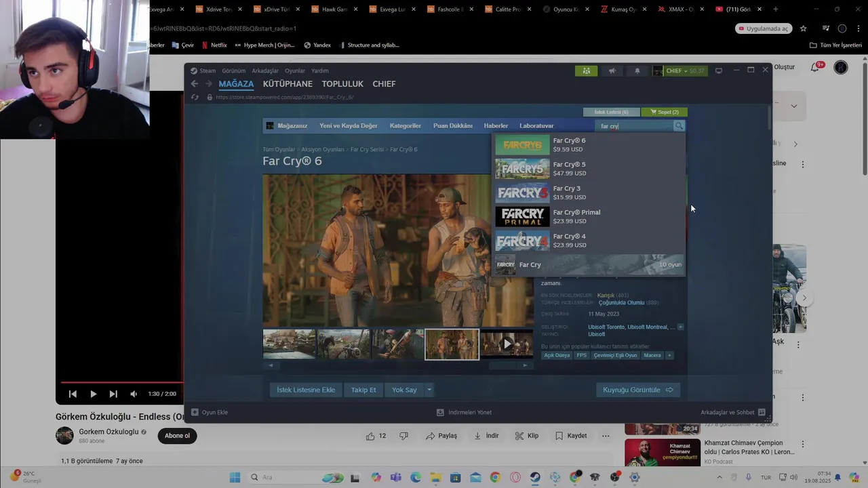The width and height of the screenshot is (868, 488).
Task: Play the video thumbnail in gallery strip
Action: click(507, 344)
